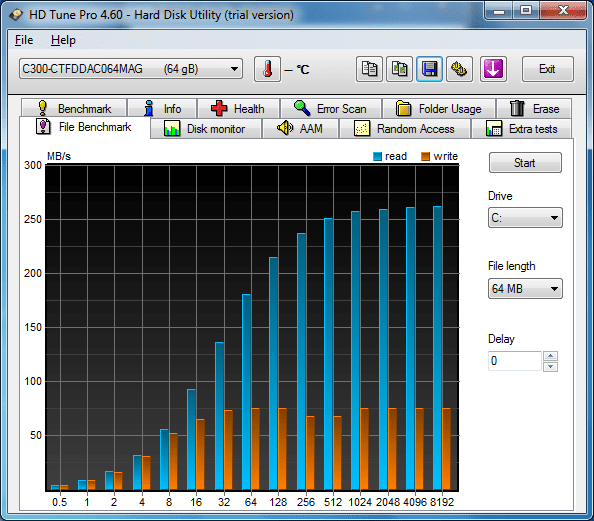Expand the Drive C: dropdown
This screenshot has width=594, height=521.
tap(525, 218)
